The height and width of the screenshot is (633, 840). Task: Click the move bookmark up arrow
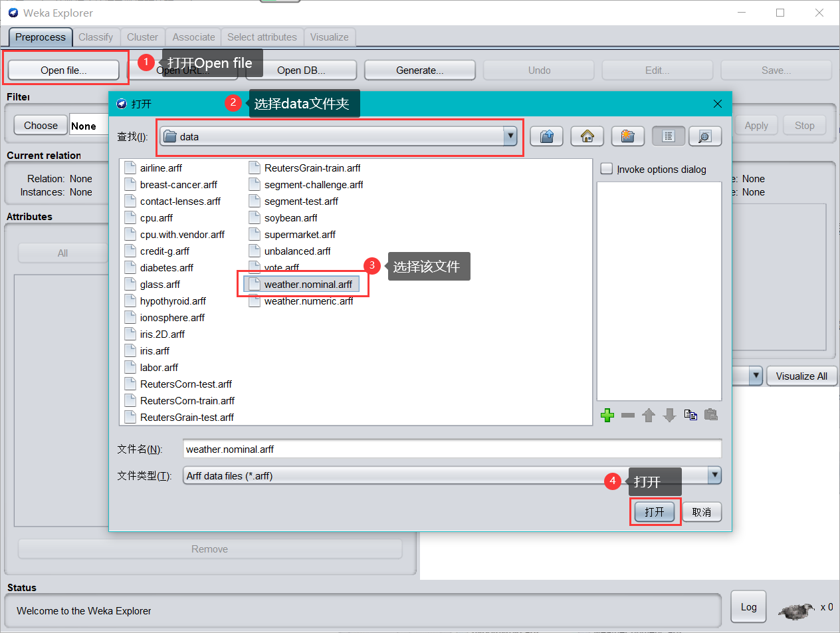tap(649, 415)
